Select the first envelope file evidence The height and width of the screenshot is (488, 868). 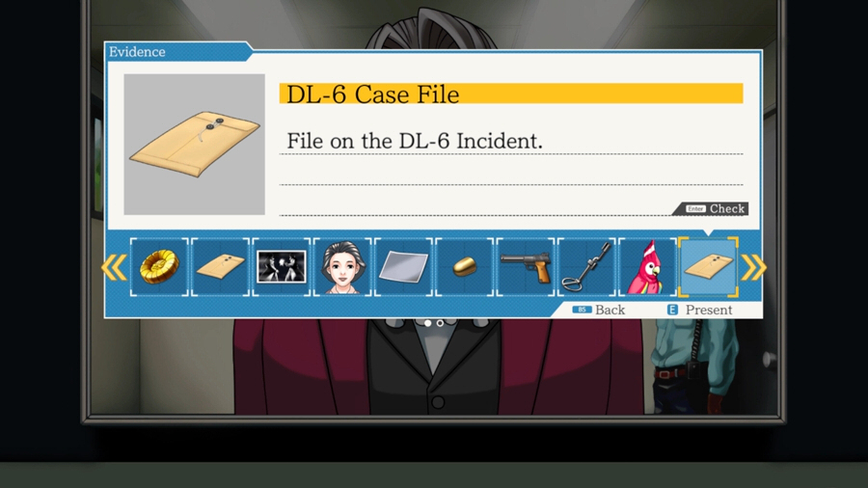click(220, 267)
